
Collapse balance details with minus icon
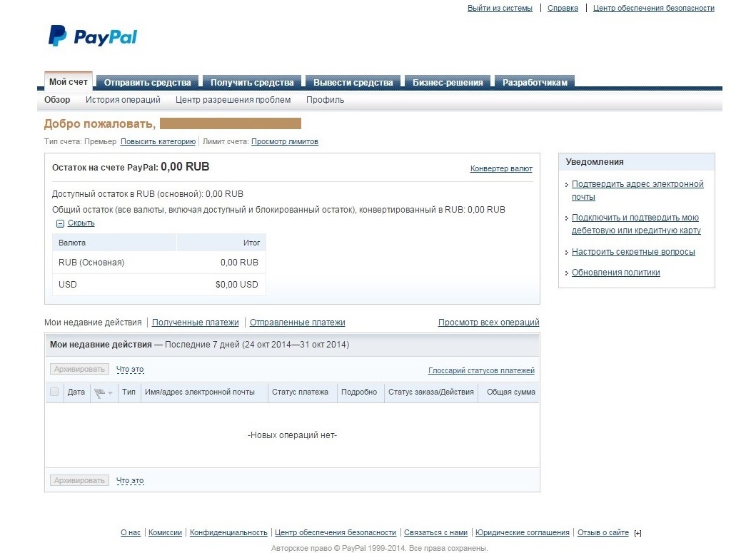click(60, 223)
